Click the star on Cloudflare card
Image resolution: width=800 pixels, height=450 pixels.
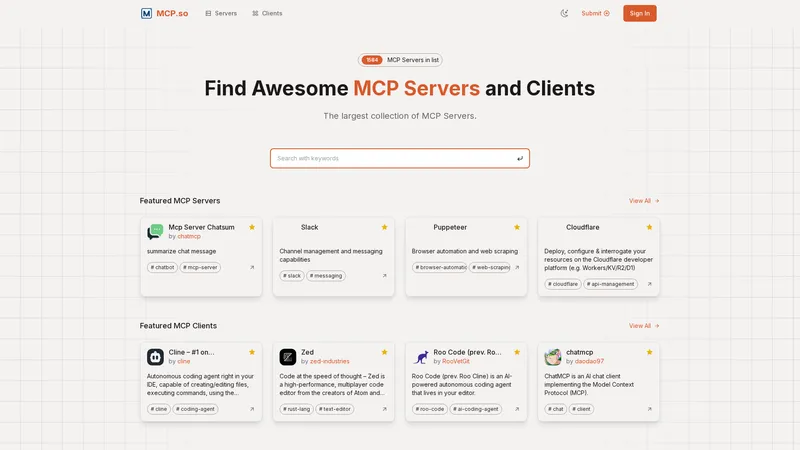[x=649, y=227]
